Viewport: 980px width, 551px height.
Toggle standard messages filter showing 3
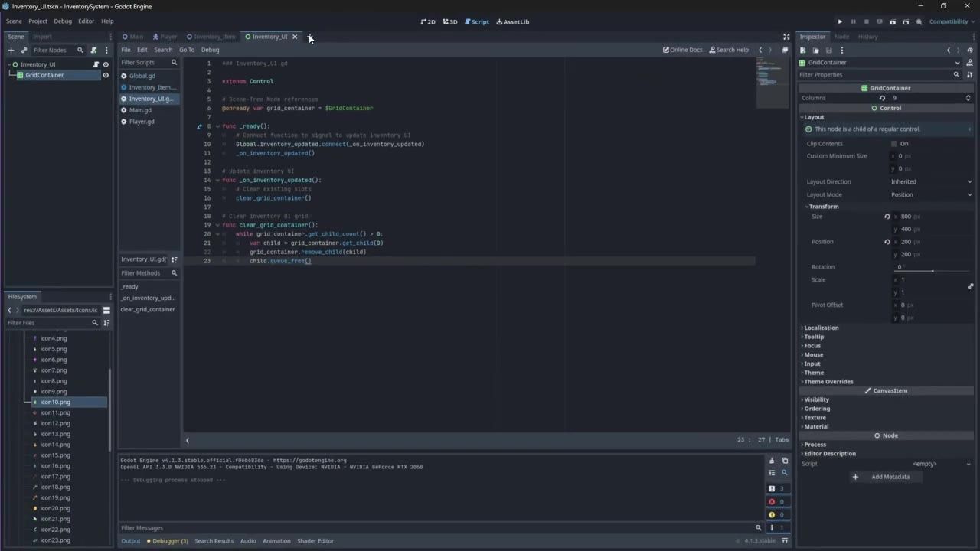pyautogui.click(x=776, y=489)
